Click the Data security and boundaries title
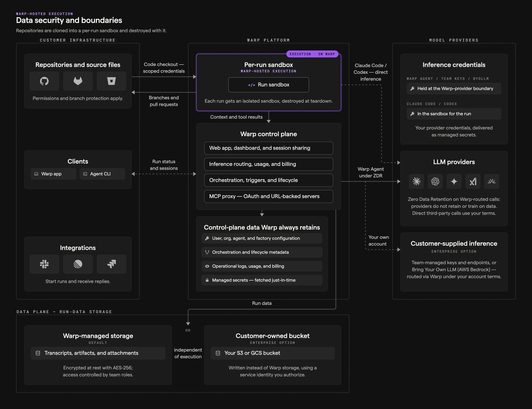 tap(69, 20)
